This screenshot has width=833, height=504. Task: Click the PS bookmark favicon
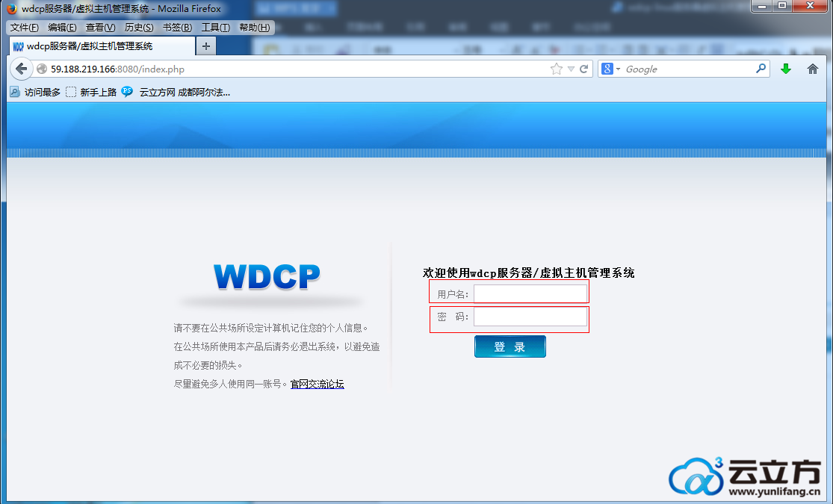(x=127, y=91)
